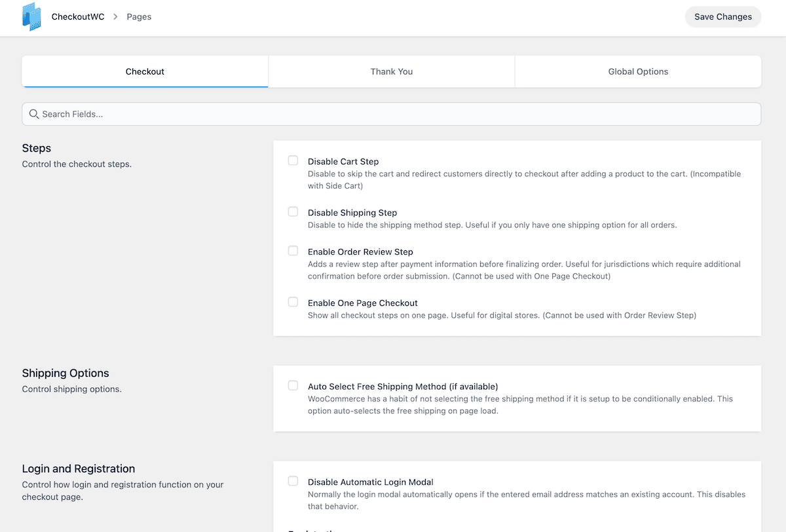Click the magnifying glass search icon
786x532 pixels.
point(34,114)
